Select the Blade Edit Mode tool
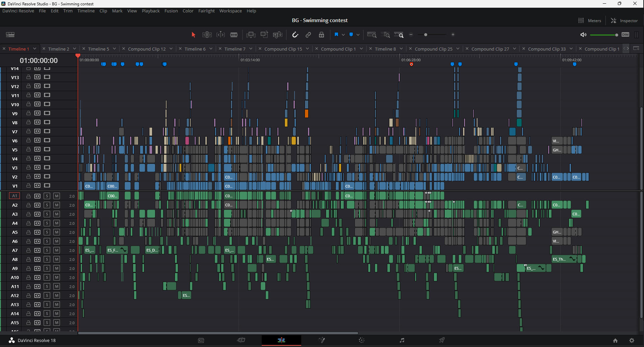Screen dimensions: 644x347 coord(234,35)
